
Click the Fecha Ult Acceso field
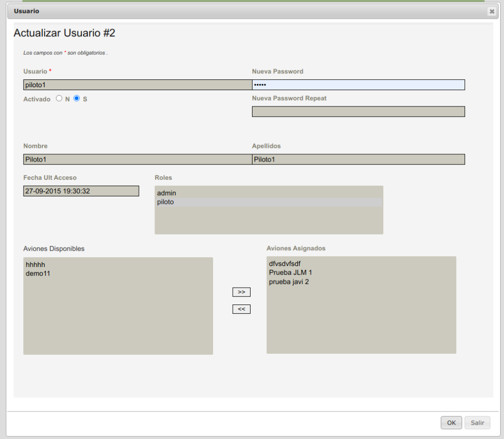[x=81, y=191]
